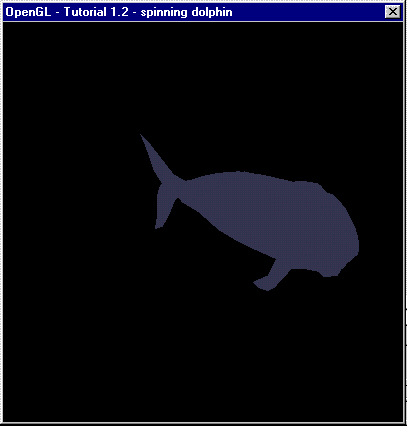Click the 'spinning dolphin' title text
Screen dimensions: 407x426
coord(187,13)
